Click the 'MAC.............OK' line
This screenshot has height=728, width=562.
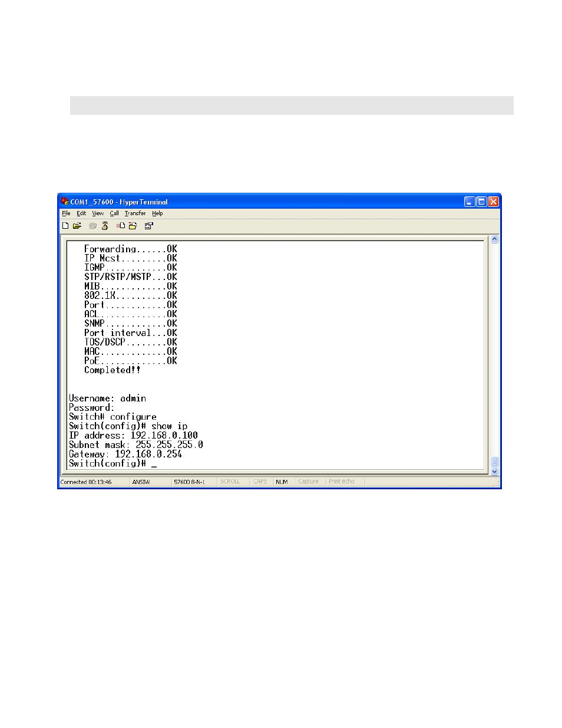point(131,351)
